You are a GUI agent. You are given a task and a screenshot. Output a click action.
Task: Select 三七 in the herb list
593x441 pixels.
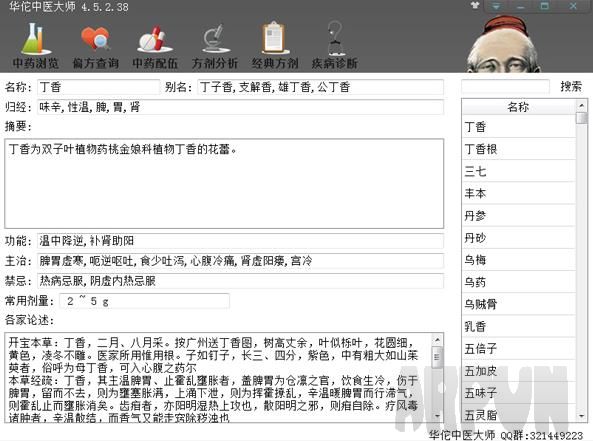519,171
